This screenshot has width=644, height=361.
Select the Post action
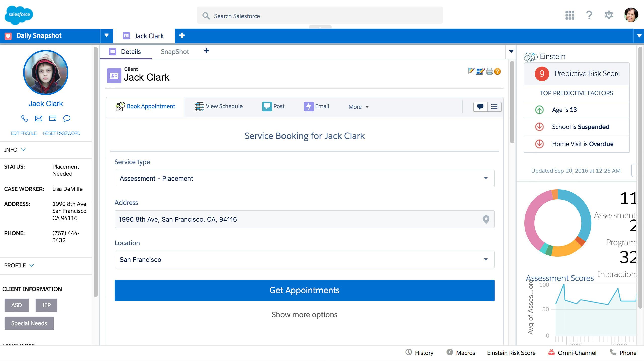(x=273, y=106)
